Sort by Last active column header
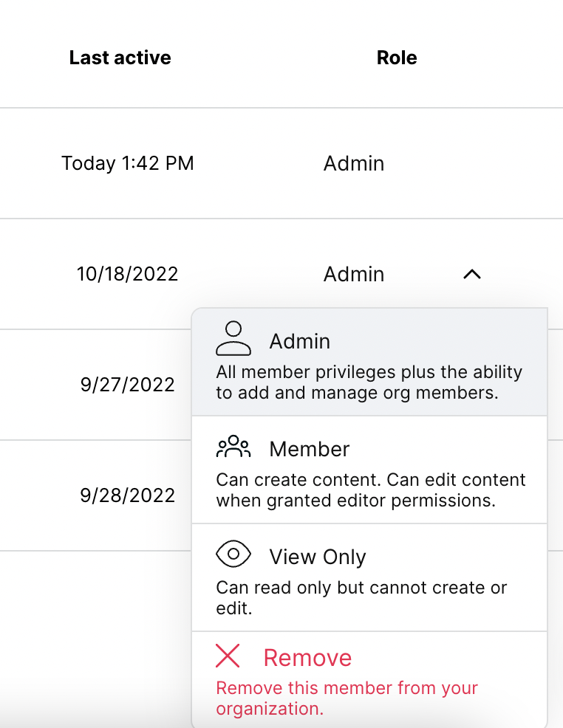 tap(120, 58)
